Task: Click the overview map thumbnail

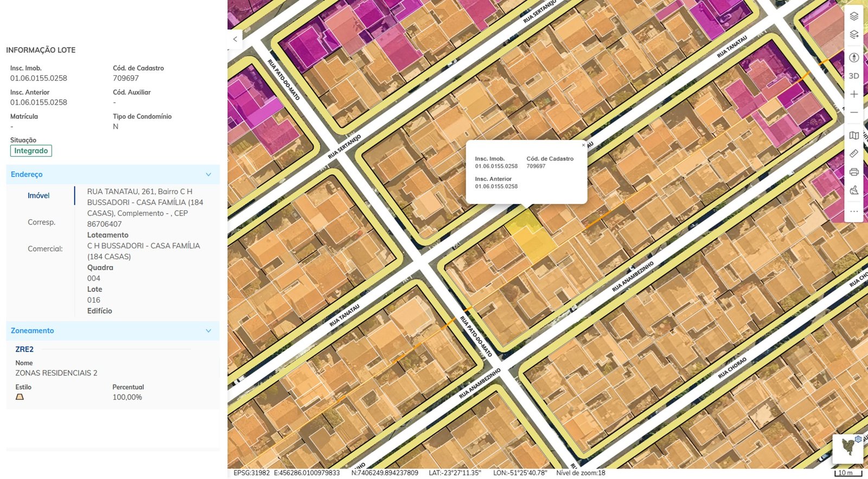Action: pyautogui.click(x=847, y=449)
